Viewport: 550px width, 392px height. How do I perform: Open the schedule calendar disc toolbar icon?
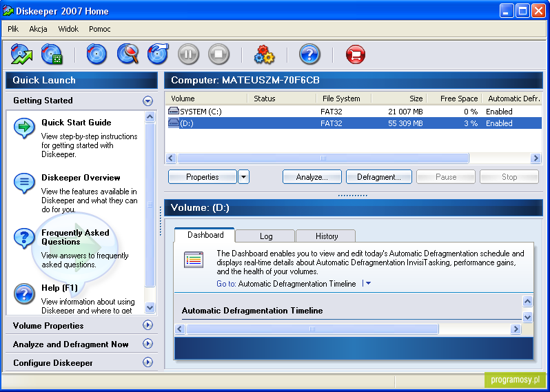pyautogui.click(x=52, y=54)
